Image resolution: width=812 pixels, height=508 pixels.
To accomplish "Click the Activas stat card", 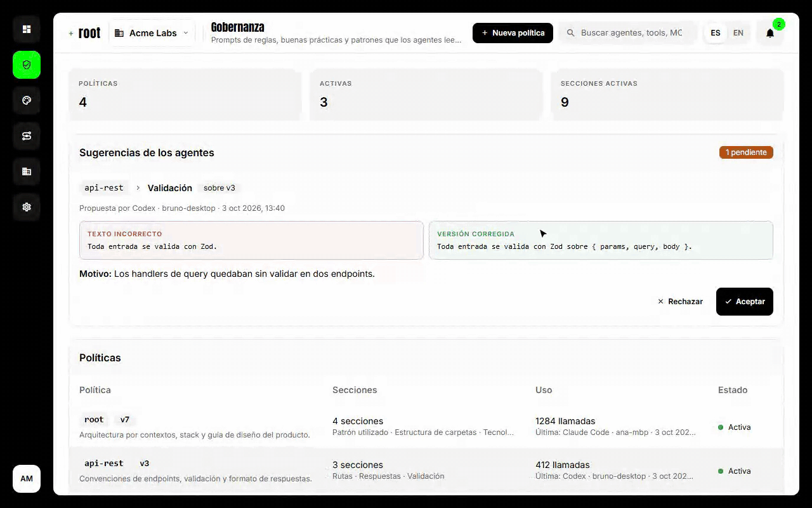I will point(426,95).
